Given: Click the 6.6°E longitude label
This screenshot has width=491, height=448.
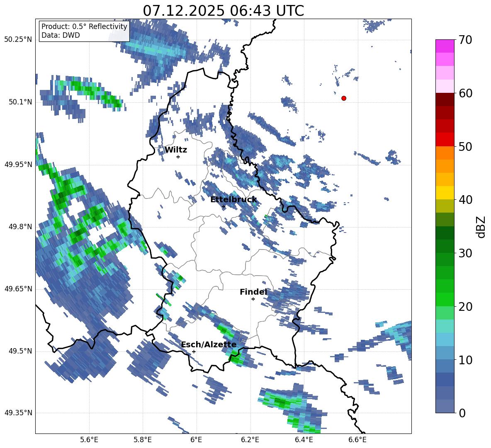Looking at the screenshot, I should coord(357,440).
